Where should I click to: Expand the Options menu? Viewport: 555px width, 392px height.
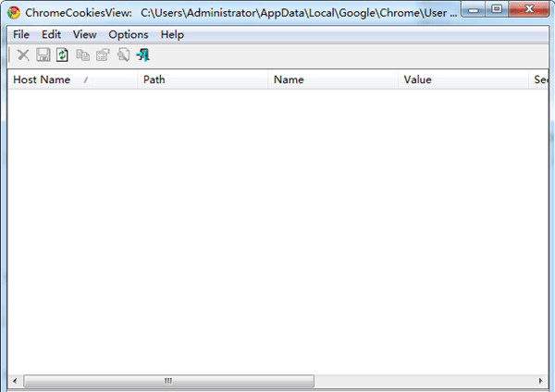(128, 34)
